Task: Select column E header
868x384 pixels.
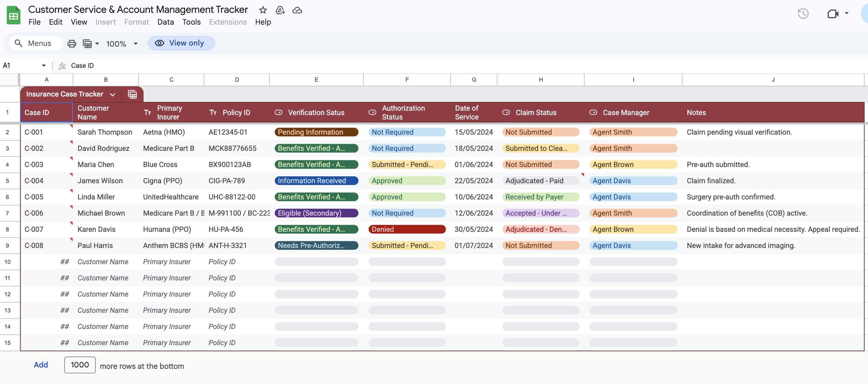Action: pos(316,80)
